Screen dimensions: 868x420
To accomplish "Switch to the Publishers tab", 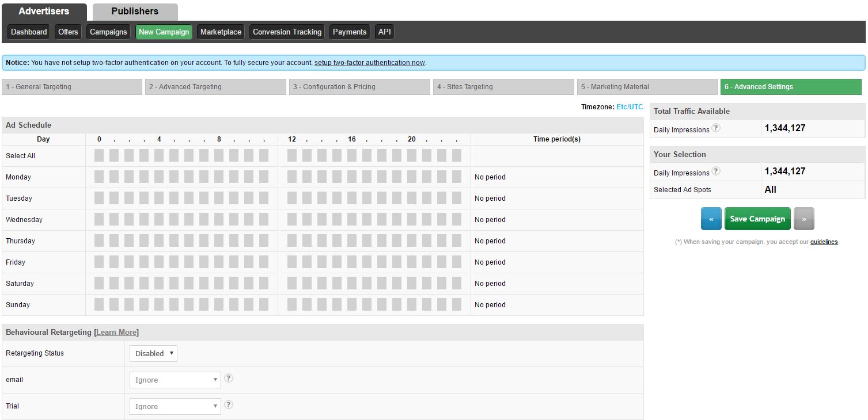I will (x=135, y=12).
